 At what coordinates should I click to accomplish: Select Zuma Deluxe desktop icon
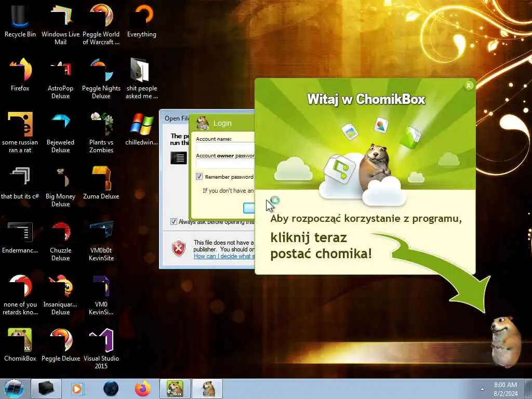101,183
